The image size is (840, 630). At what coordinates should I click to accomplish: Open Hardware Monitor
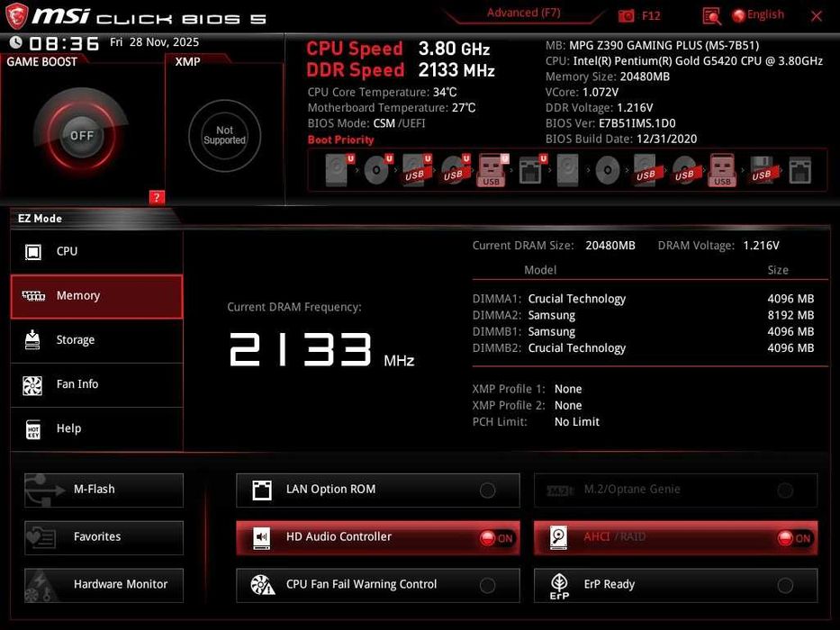[x=104, y=585]
